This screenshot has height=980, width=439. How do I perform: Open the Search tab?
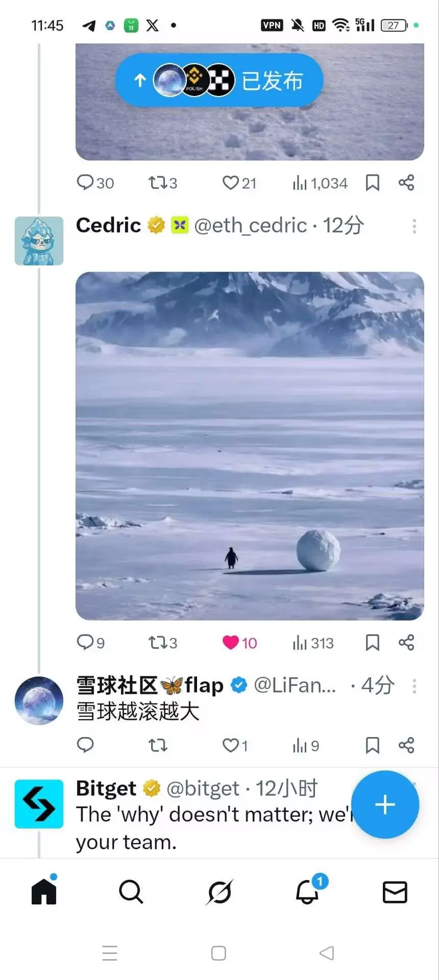click(131, 892)
